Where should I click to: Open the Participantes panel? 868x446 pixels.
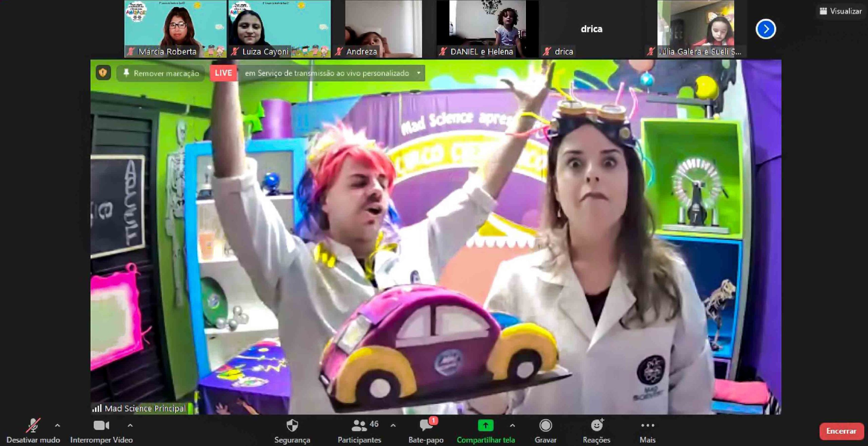pos(359,430)
